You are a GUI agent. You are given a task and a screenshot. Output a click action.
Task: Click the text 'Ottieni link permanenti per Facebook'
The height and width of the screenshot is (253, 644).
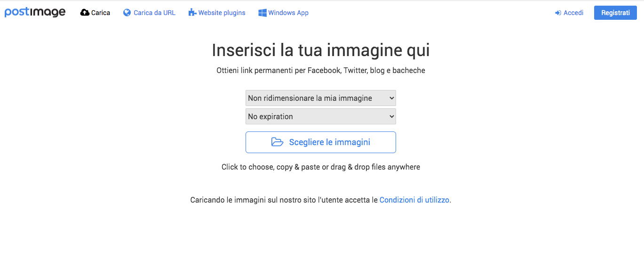click(x=278, y=71)
